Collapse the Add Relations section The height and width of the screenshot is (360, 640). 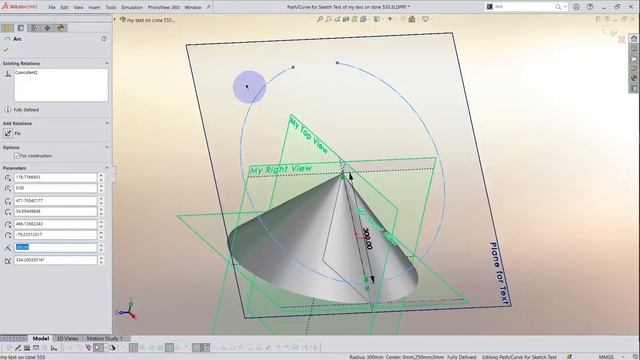click(107, 123)
